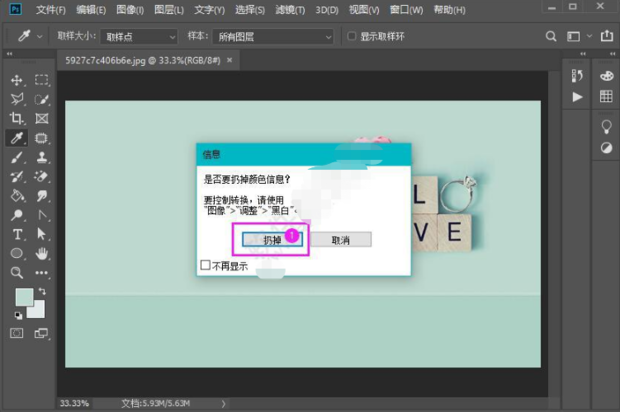Open the 视图(V) menu
The height and width of the screenshot is (412, 620).
(364, 9)
